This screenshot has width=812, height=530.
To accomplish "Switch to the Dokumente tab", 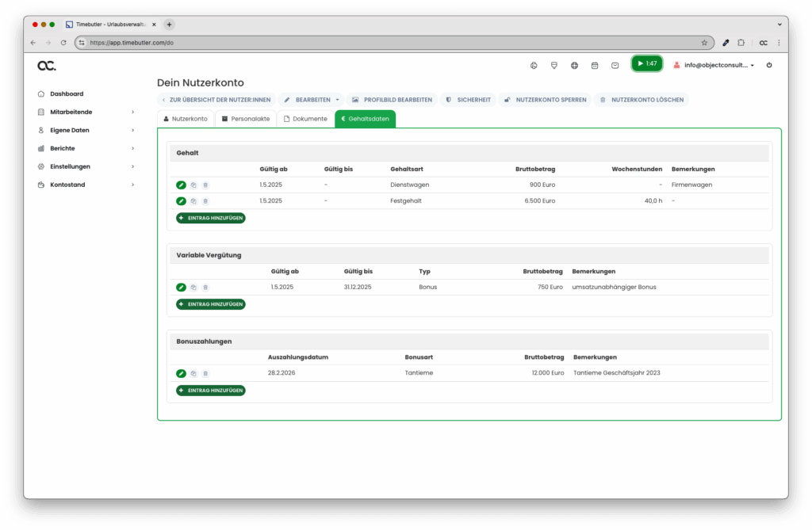I will pyautogui.click(x=305, y=119).
